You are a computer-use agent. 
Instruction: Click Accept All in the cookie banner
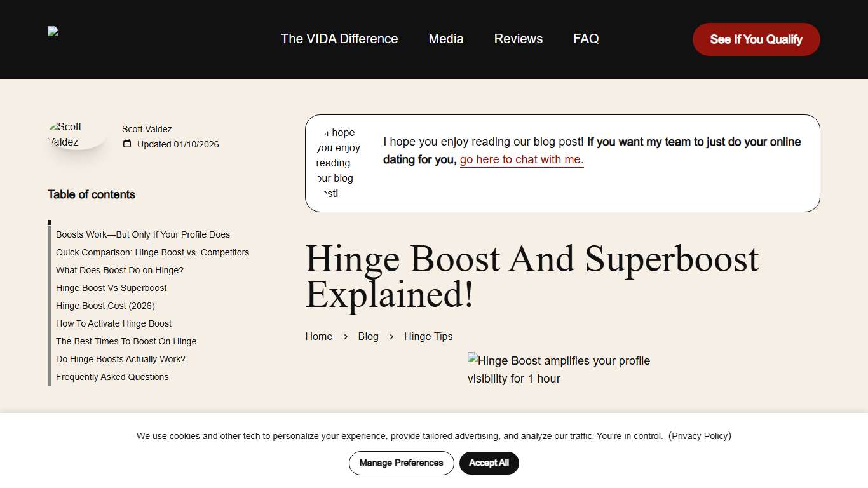point(489,463)
